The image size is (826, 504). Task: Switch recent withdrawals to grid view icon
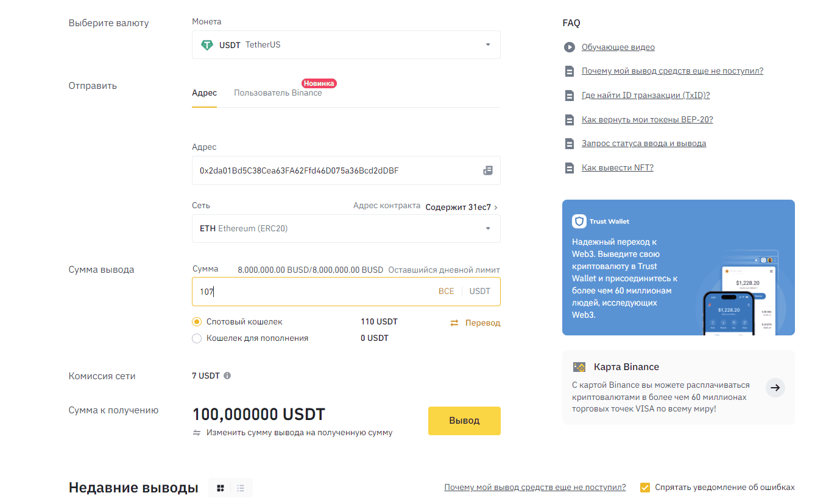click(x=221, y=488)
